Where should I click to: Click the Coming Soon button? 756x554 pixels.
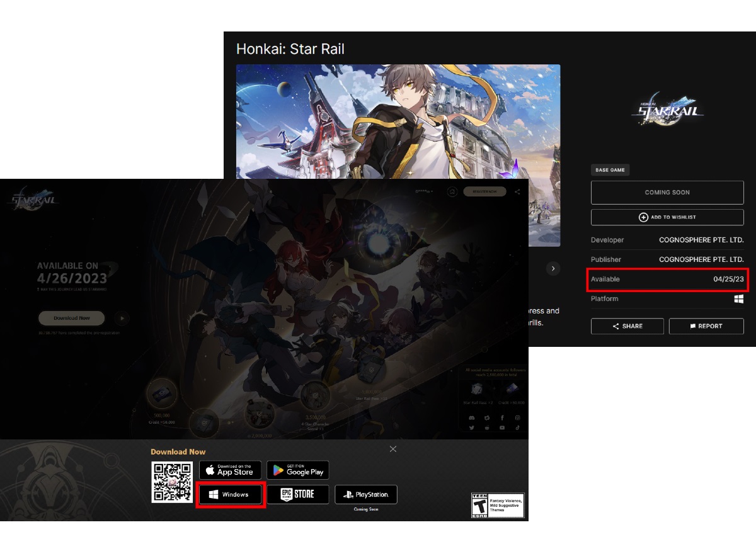click(667, 193)
